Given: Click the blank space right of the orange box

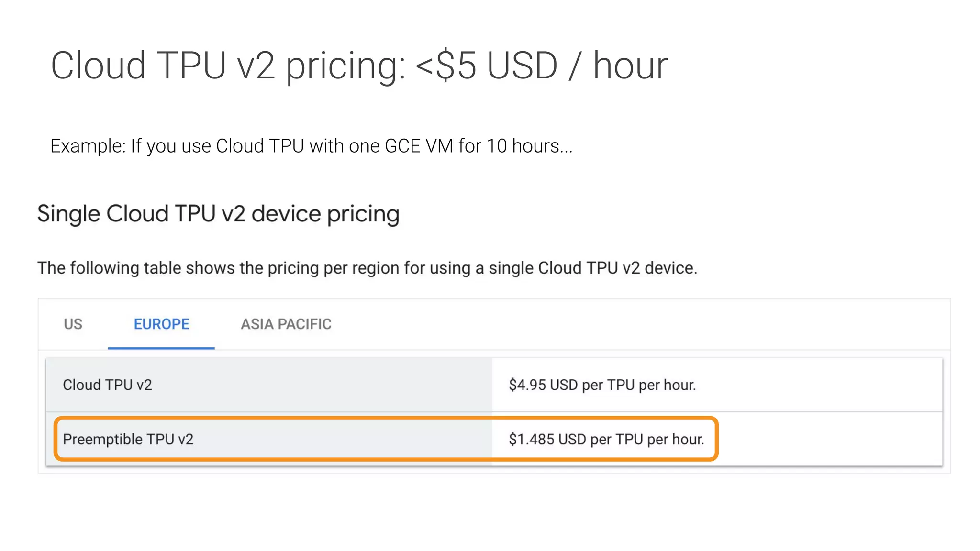Looking at the screenshot, I should [x=828, y=439].
